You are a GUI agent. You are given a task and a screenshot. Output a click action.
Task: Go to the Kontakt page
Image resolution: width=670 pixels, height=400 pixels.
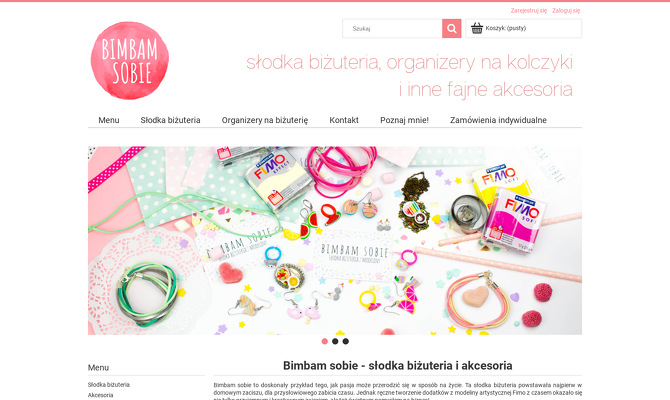pyautogui.click(x=344, y=120)
